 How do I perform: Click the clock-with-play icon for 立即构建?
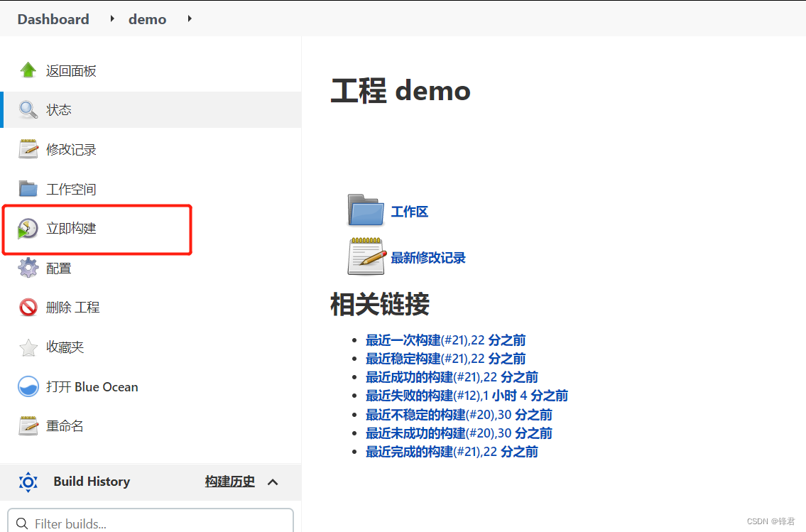click(28, 228)
